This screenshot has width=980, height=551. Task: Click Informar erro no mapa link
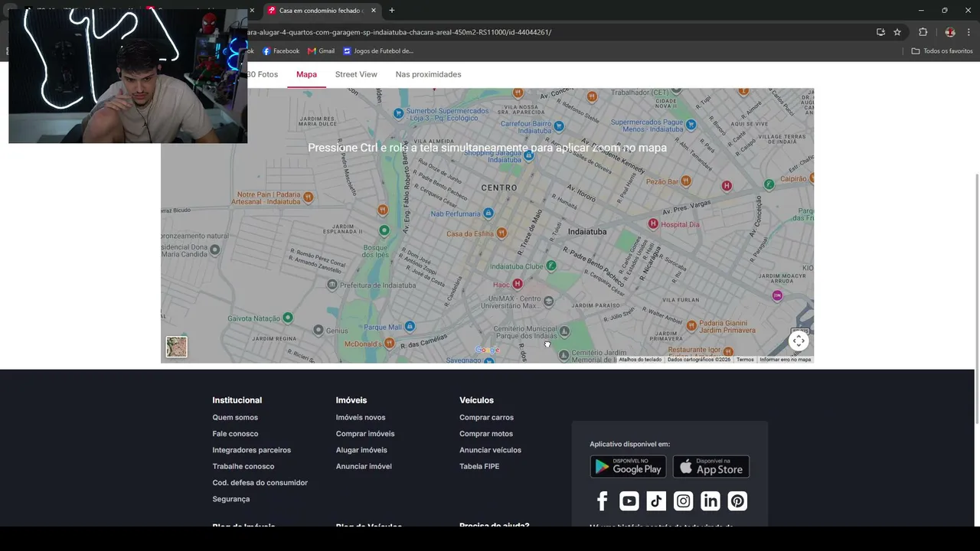coord(785,360)
